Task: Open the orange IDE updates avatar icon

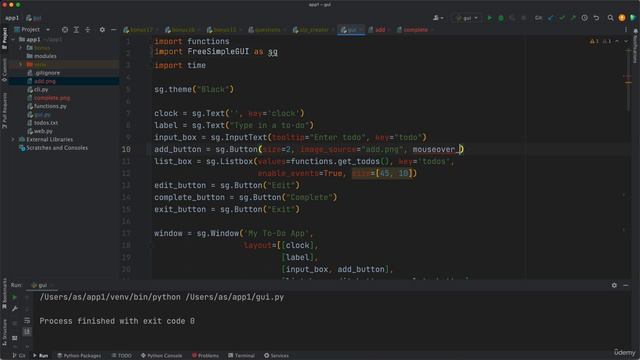Action: (x=622, y=18)
